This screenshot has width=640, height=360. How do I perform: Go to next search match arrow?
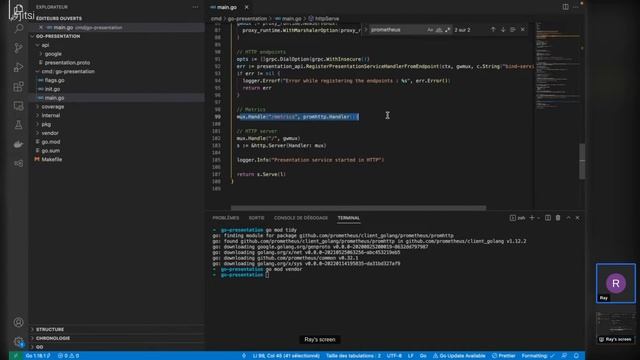[503, 30]
